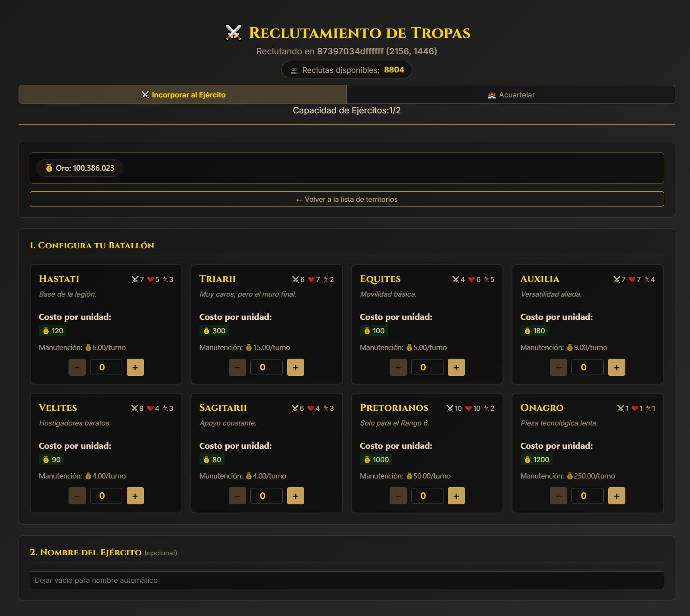Go back via Volver a la lista de territorios
690x616 pixels.
click(347, 199)
